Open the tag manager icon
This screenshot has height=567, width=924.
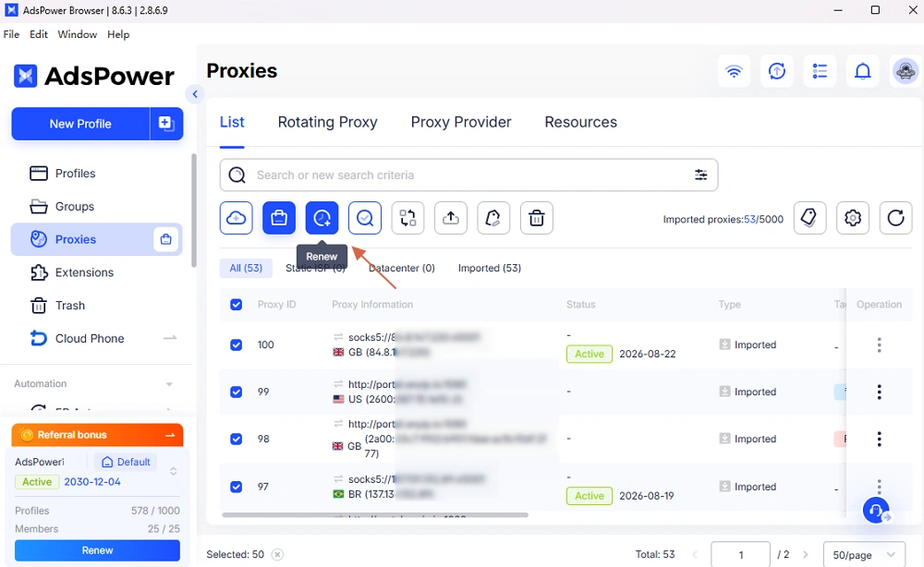[809, 218]
